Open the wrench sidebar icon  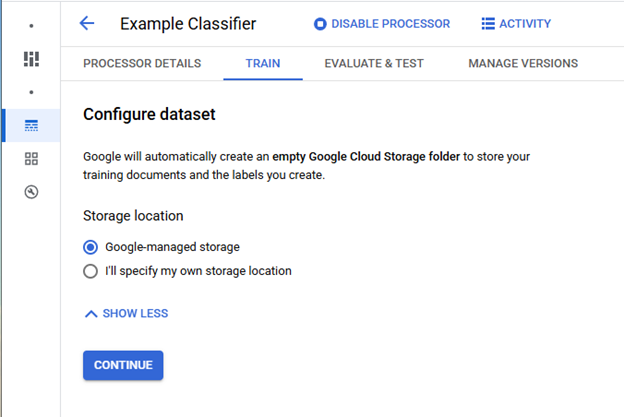pyautogui.click(x=31, y=192)
